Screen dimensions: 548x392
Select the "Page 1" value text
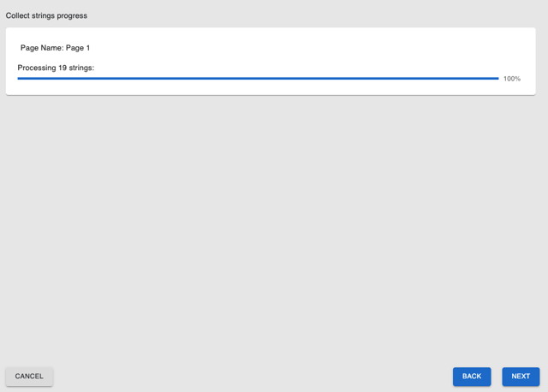[78, 48]
